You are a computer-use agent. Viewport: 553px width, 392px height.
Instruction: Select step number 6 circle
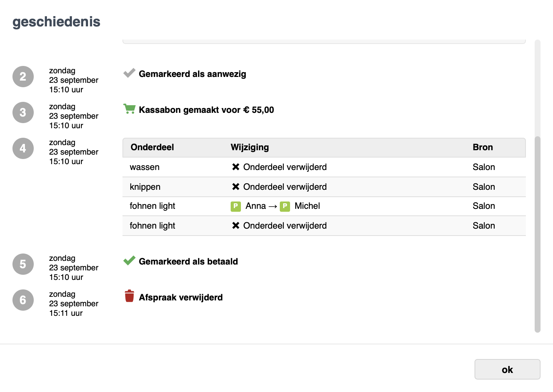23,300
